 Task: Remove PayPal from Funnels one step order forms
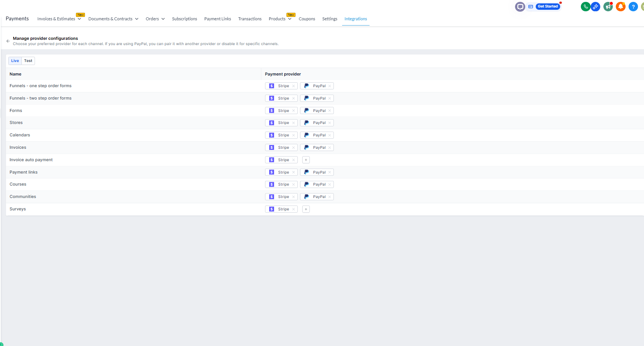[330, 86]
